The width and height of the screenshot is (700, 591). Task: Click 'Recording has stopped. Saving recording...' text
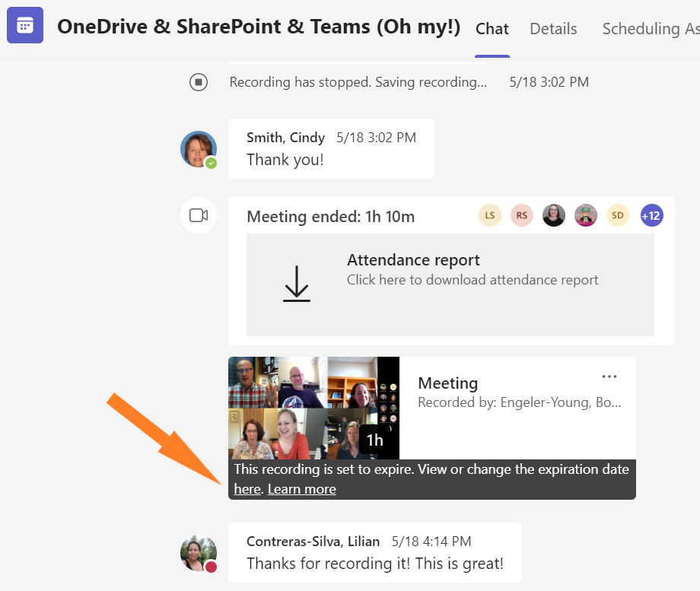click(x=358, y=82)
